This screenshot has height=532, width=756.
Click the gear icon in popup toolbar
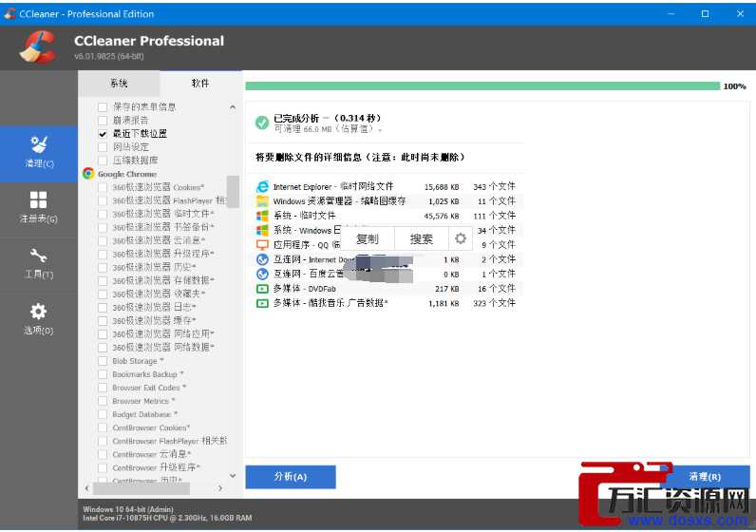461,238
